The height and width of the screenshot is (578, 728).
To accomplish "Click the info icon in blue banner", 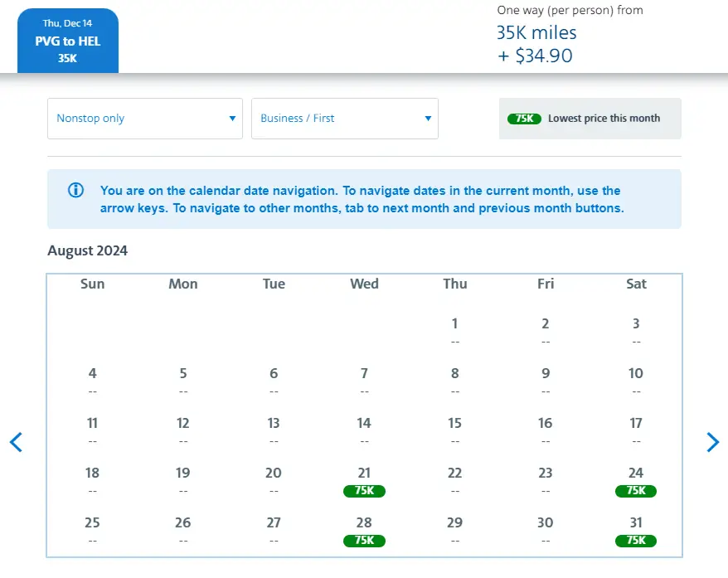I will click(75, 190).
